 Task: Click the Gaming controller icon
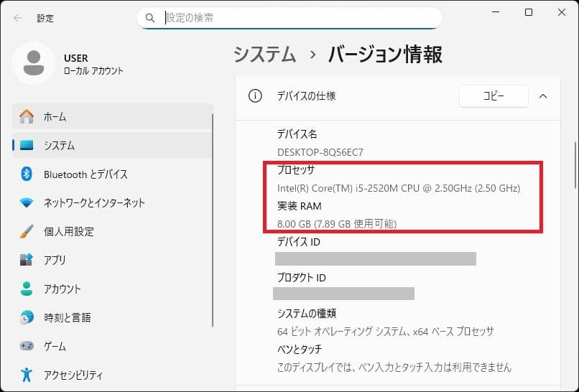click(27, 346)
